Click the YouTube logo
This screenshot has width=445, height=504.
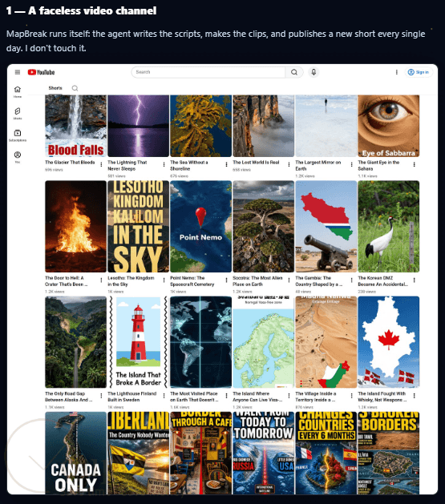click(x=41, y=72)
